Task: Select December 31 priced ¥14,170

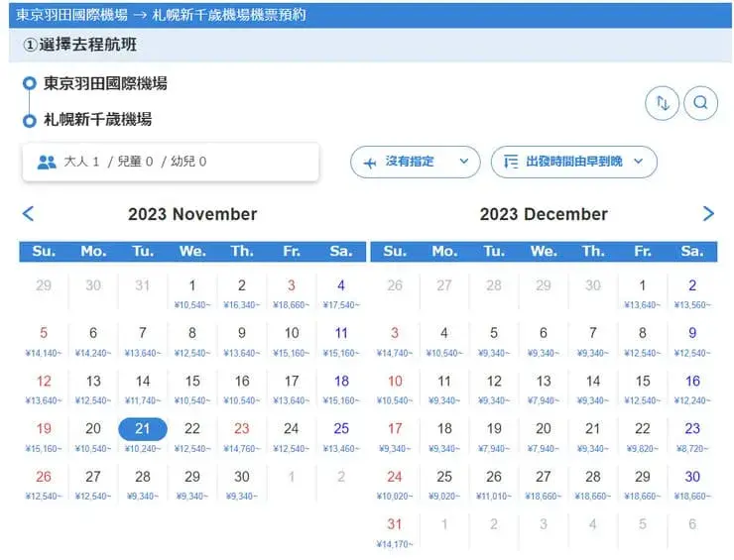Action: [x=395, y=532]
